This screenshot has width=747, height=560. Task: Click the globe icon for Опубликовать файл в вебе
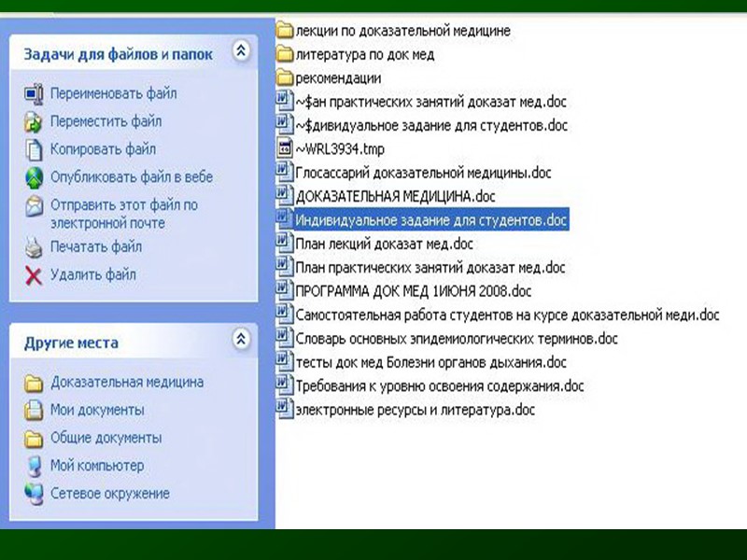(34, 177)
